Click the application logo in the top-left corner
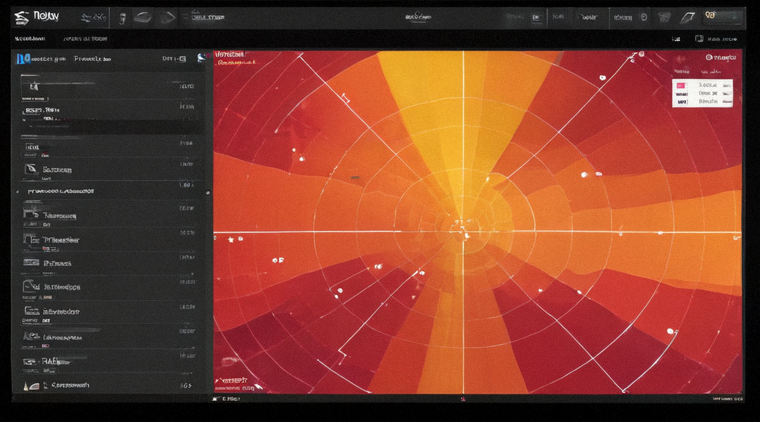 pyautogui.click(x=21, y=17)
